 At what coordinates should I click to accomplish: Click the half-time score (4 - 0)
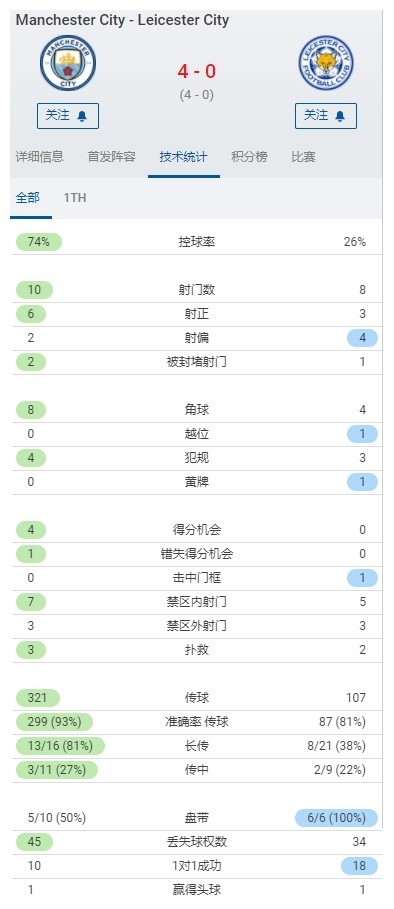pyautogui.click(x=197, y=94)
